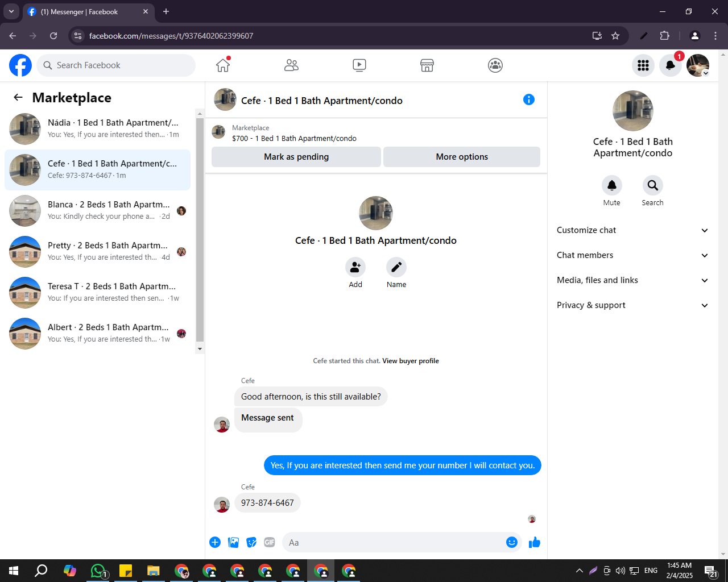Go to the Facebook Home feed icon

tap(223, 65)
